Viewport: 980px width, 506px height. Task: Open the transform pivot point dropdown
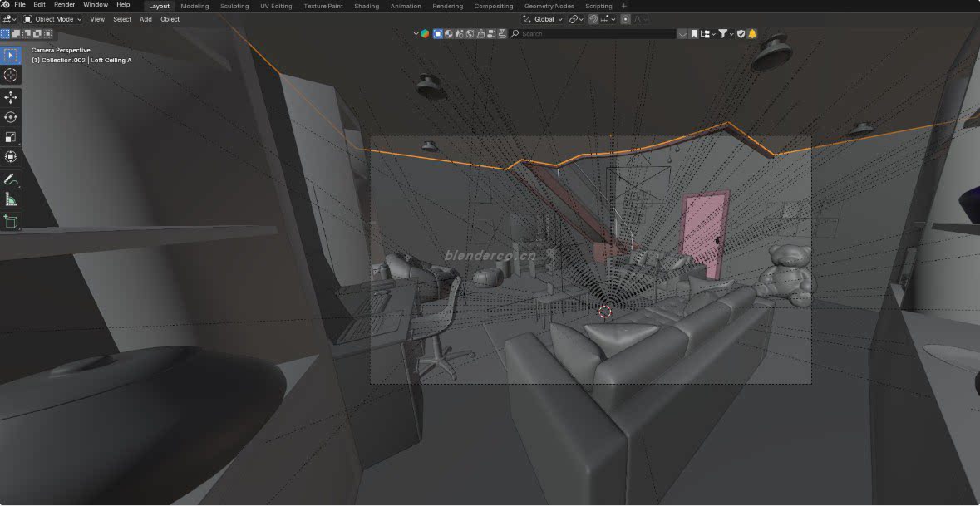click(576, 19)
